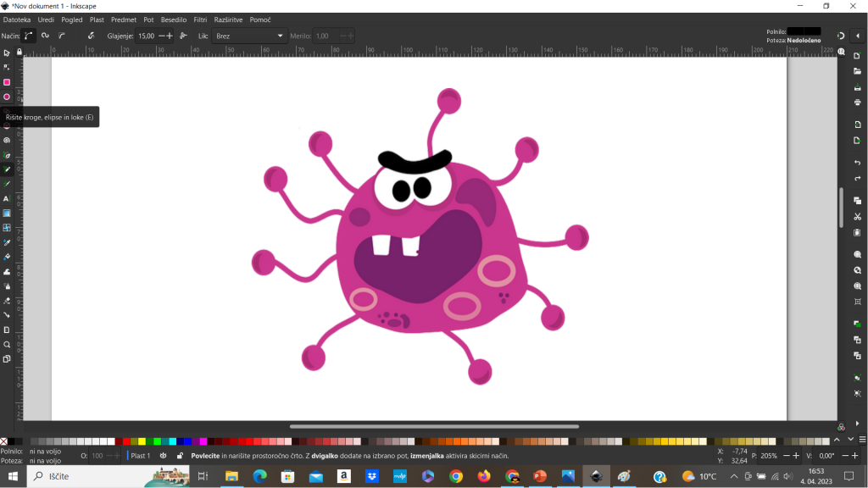Click the Export icon in commands bar
868x488 pixels.
(x=858, y=141)
